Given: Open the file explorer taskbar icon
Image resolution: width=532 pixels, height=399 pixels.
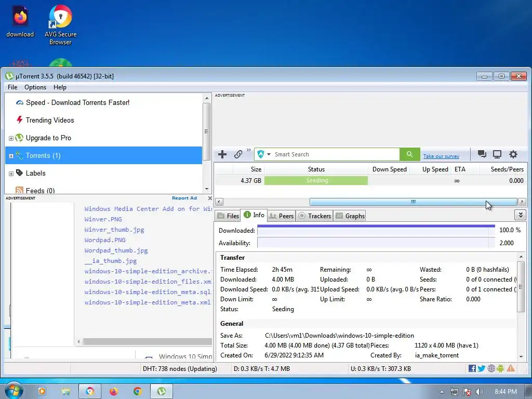Looking at the screenshot, I should click(66, 392).
